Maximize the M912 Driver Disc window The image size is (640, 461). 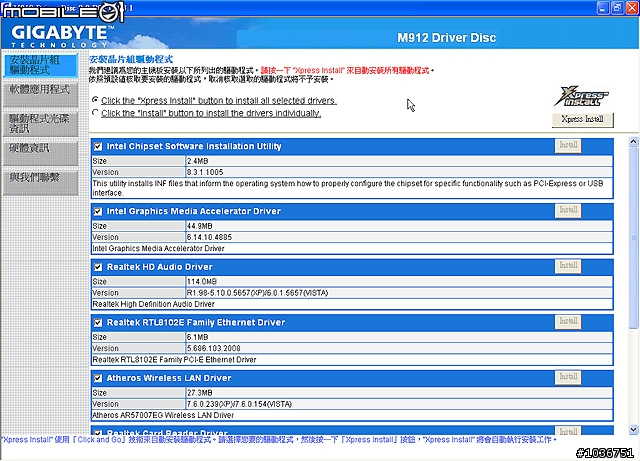coord(617,8)
